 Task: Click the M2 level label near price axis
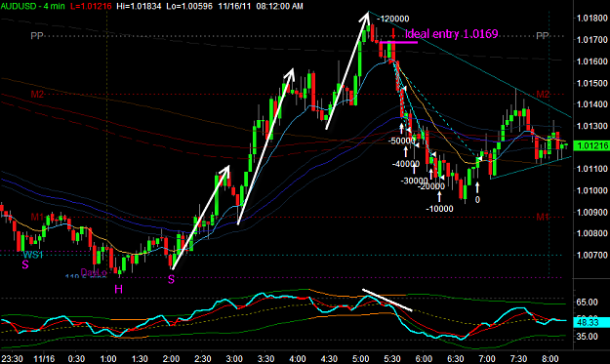(543, 94)
